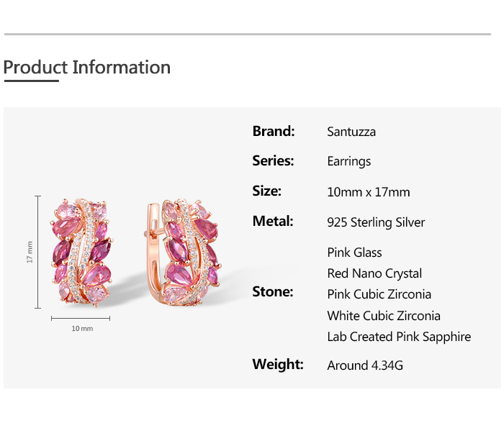
Task: Click the 17 mm height dimension label
Action: tap(30, 251)
